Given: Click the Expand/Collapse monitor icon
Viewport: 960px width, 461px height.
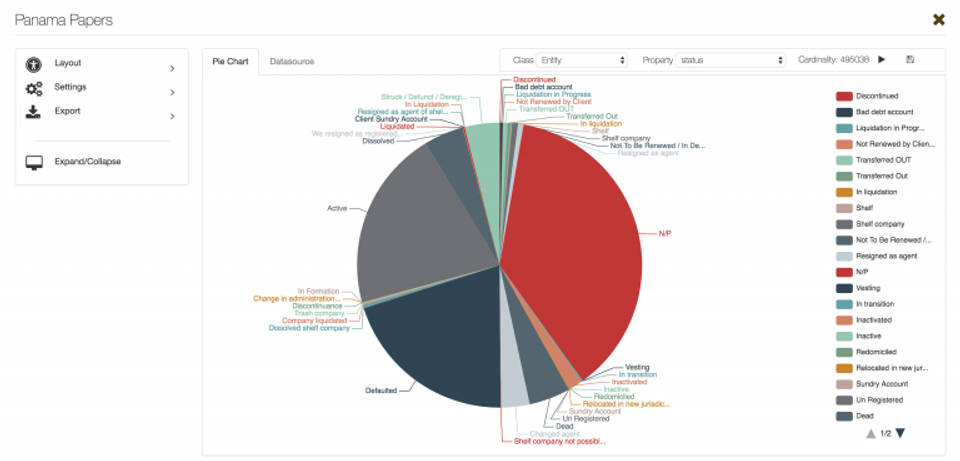Looking at the screenshot, I should coord(33,161).
